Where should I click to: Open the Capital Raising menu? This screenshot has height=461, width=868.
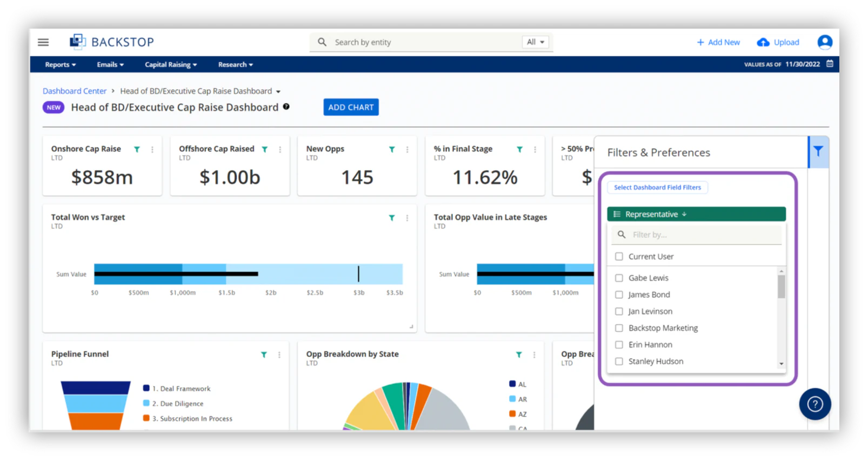coord(171,64)
